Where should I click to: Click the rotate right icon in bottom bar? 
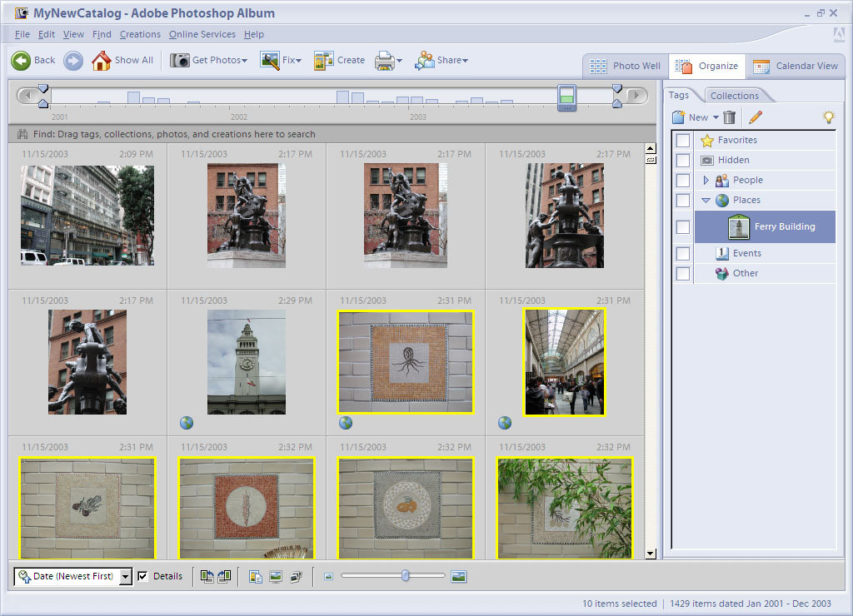[224, 576]
